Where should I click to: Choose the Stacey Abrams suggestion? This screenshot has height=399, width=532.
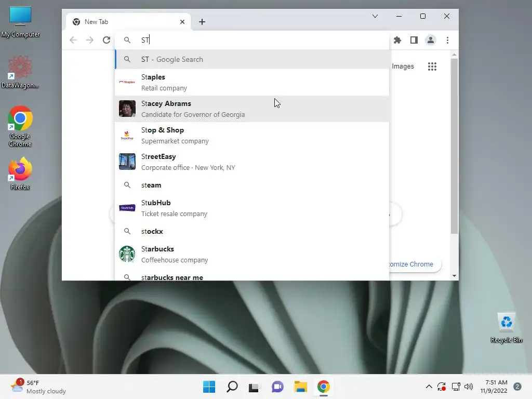(252, 109)
